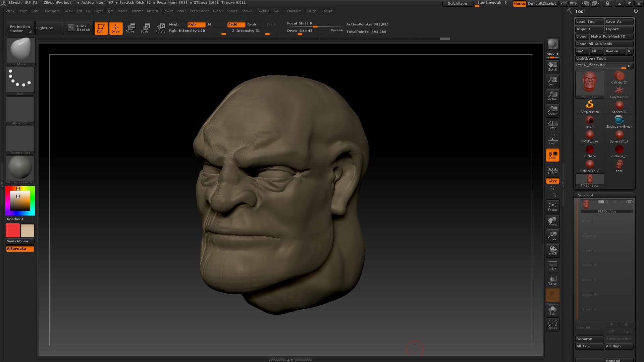
Task: Select the Frame icon to fit model
Action: pyautogui.click(x=552, y=206)
